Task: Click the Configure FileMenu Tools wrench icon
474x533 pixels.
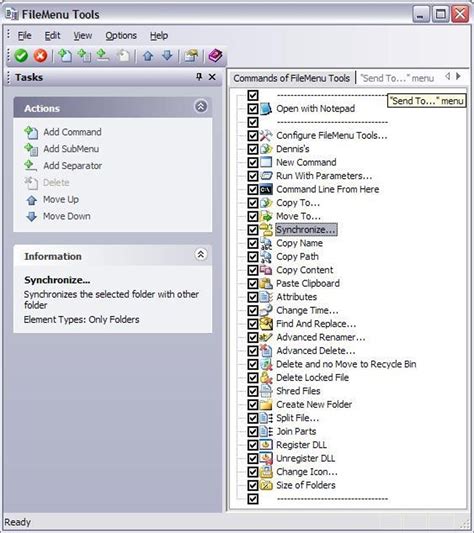Action: 266,136
